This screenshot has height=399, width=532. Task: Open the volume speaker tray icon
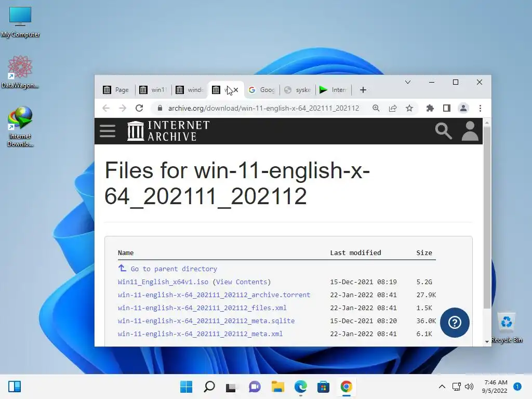[469, 387]
